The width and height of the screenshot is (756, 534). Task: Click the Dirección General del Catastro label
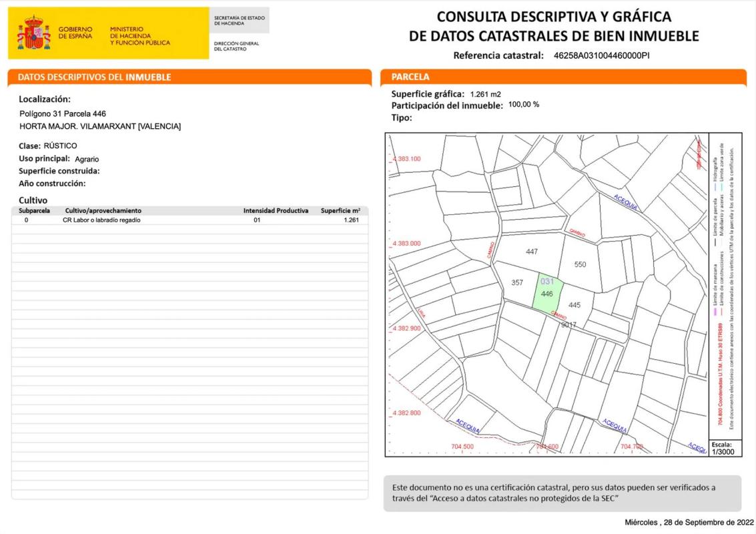click(x=236, y=46)
